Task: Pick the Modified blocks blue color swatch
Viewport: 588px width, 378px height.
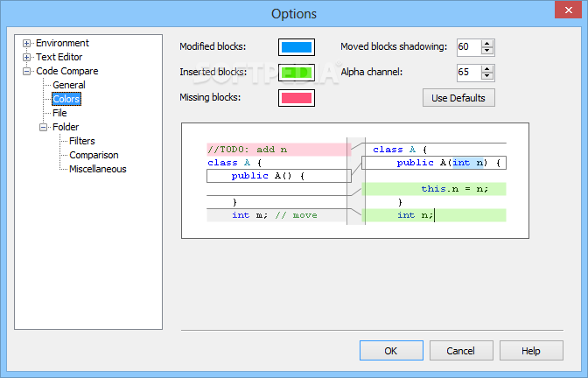Action: [297, 47]
